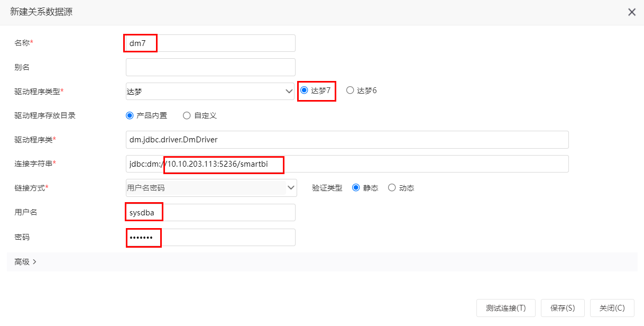This screenshot has height=326, width=644.
Task: Click the 测试连接(T) button
Action: [506, 308]
